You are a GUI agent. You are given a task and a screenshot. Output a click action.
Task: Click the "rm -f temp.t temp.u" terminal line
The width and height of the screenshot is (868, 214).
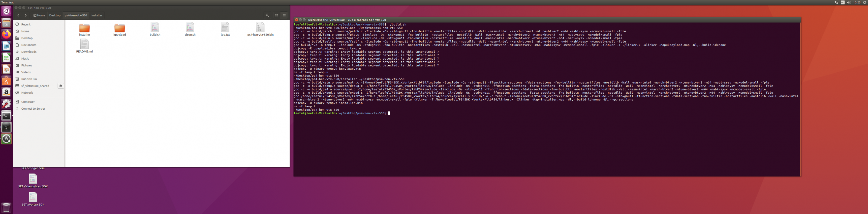311,72
